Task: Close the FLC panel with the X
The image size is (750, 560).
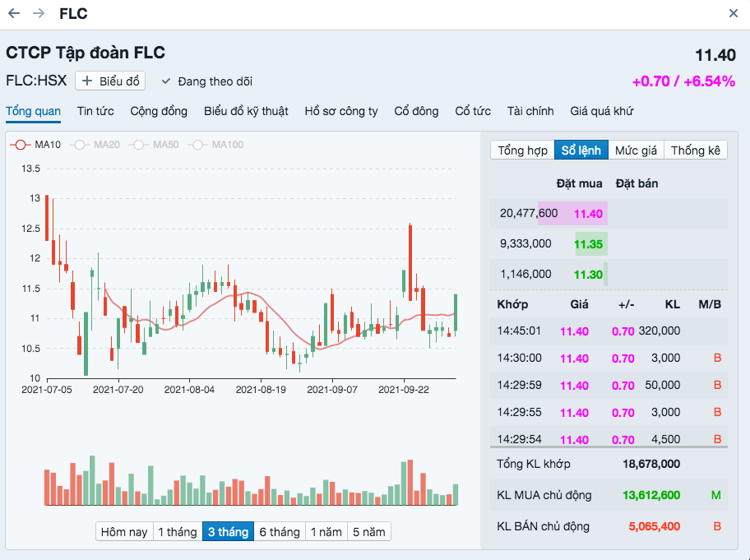Action: 734,13
